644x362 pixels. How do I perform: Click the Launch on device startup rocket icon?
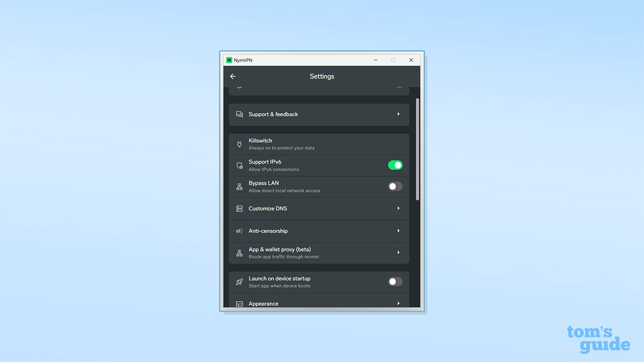point(239,282)
